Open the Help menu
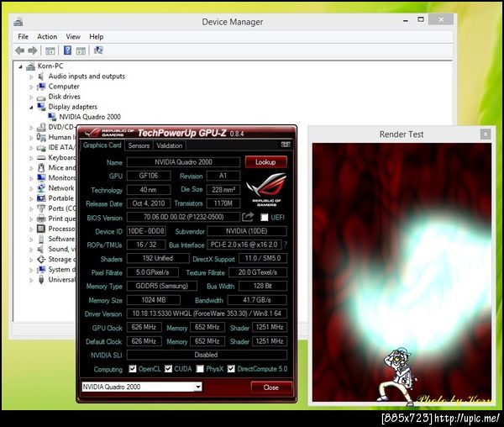Image resolution: width=504 pixels, height=427 pixels. click(x=97, y=37)
